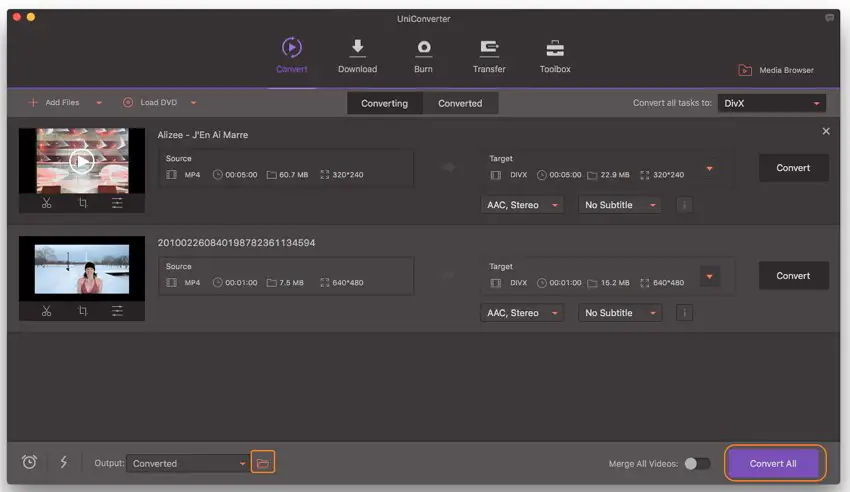850x492 pixels.
Task: Open the Media Browser
Action: 776,70
